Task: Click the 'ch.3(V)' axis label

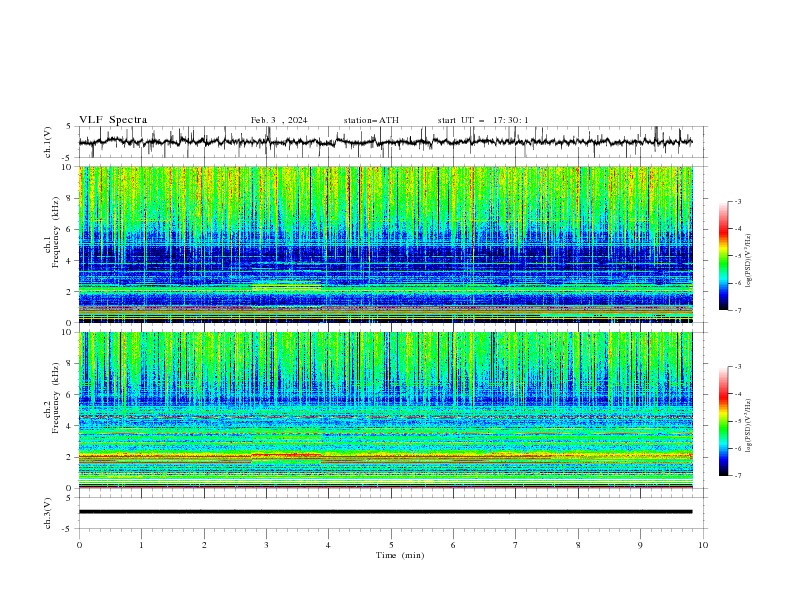Action: [x=48, y=513]
